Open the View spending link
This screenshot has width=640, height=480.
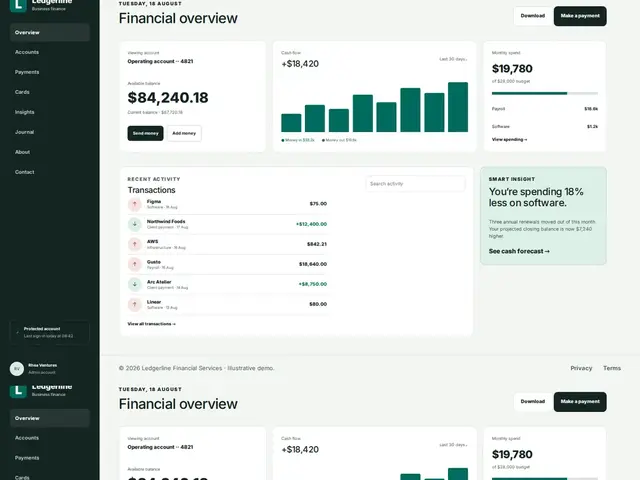(x=509, y=140)
